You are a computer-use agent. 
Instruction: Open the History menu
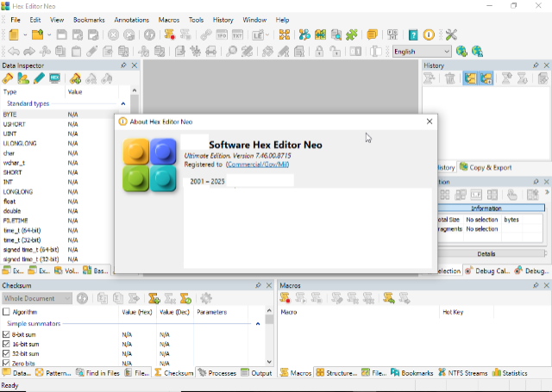click(x=223, y=20)
